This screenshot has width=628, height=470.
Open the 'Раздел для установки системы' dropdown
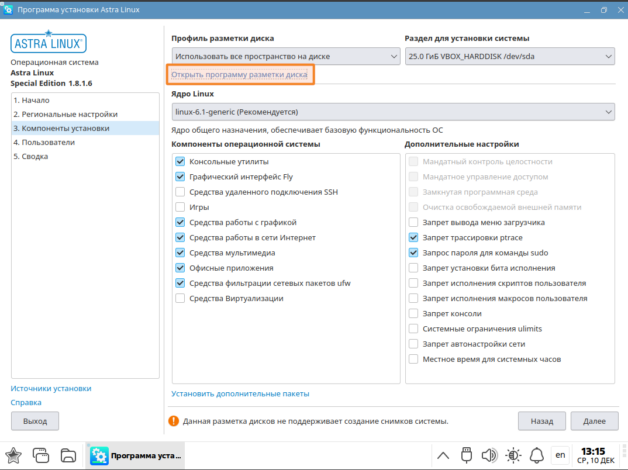click(x=510, y=56)
